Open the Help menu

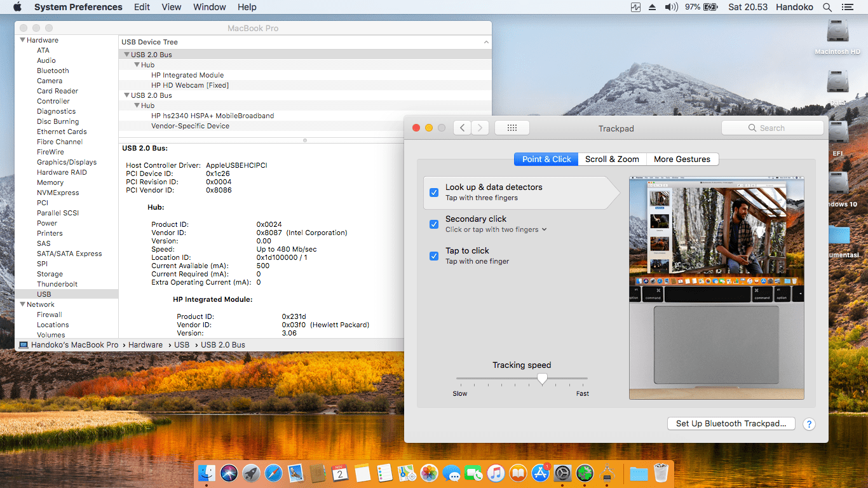247,7
